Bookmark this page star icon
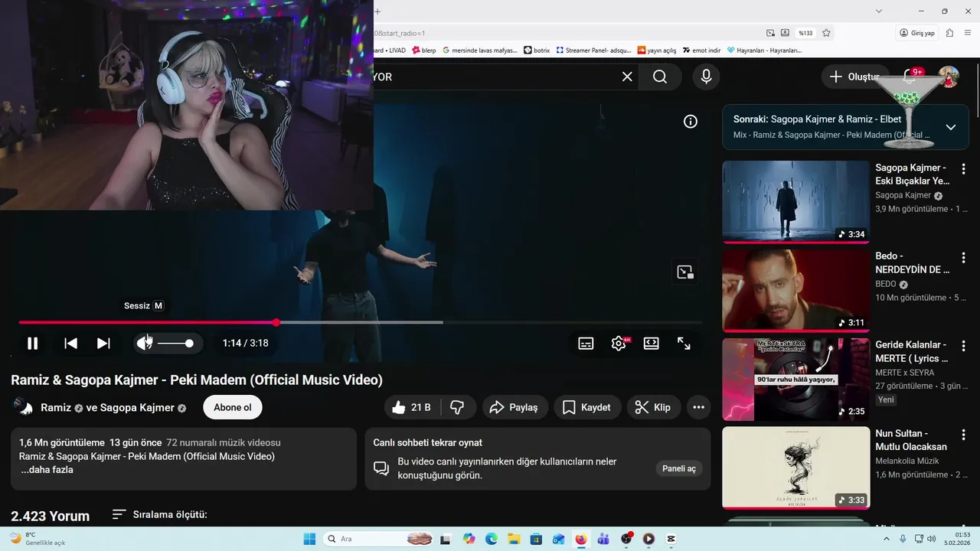980x551 pixels. click(x=826, y=33)
